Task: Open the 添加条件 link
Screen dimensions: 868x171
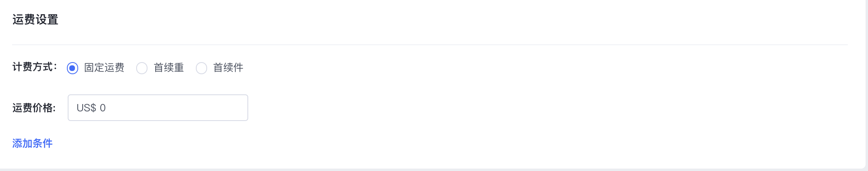Action: coord(32,143)
